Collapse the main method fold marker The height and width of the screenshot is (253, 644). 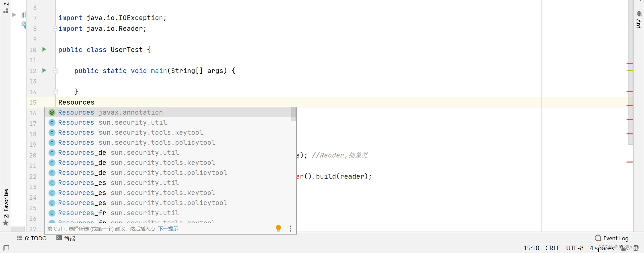pyautogui.click(x=56, y=71)
